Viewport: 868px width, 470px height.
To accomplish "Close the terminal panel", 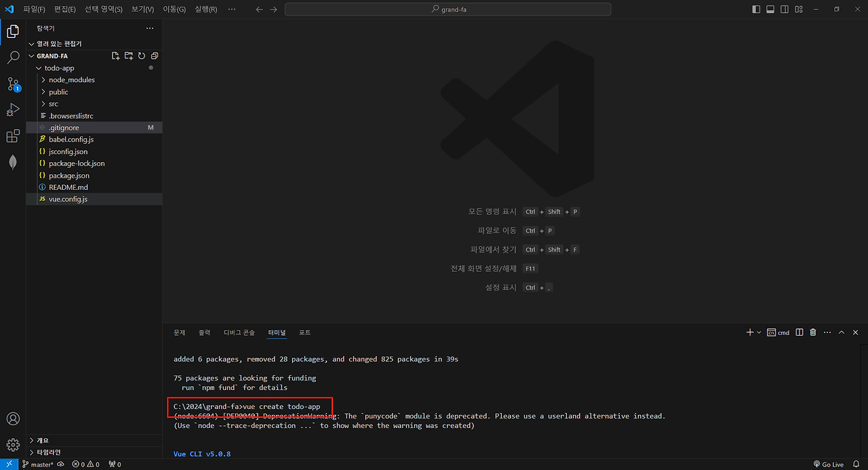I will [x=855, y=332].
